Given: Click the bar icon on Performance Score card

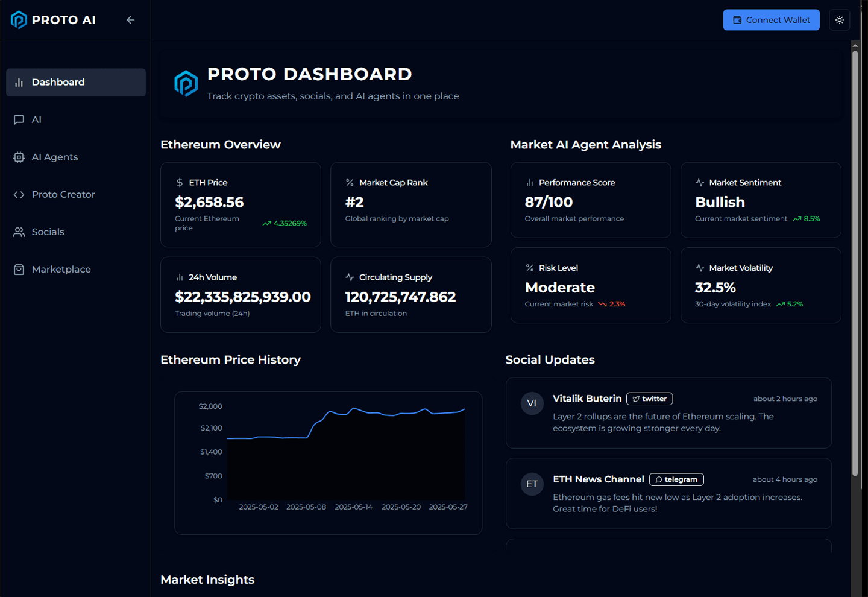Looking at the screenshot, I should click(529, 182).
